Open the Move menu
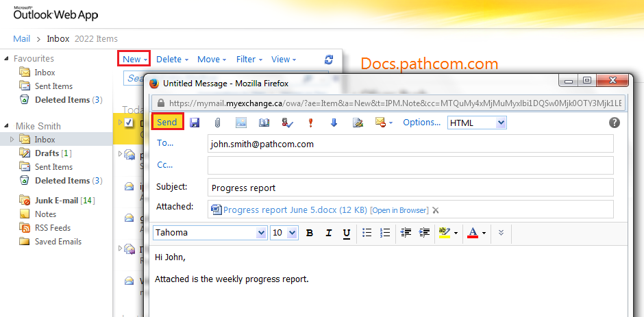 tap(212, 59)
